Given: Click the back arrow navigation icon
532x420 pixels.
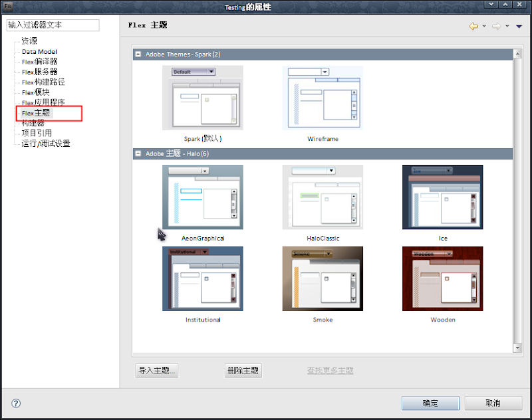Looking at the screenshot, I should (x=473, y=26).
